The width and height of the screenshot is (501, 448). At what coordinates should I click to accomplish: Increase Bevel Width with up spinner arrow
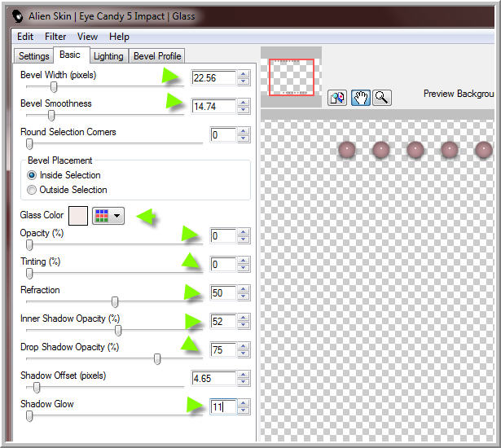pos(244,74)
